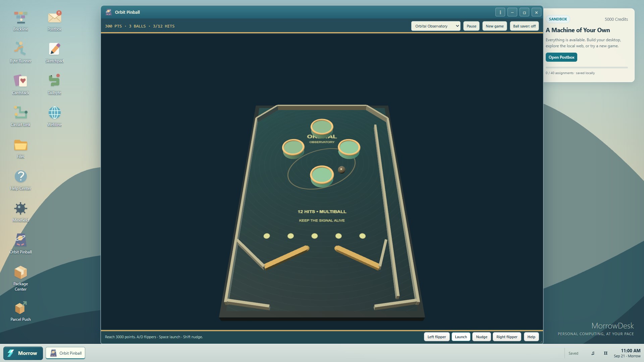Toggle the Ball saver off button
644x362 pixels.
524,26
